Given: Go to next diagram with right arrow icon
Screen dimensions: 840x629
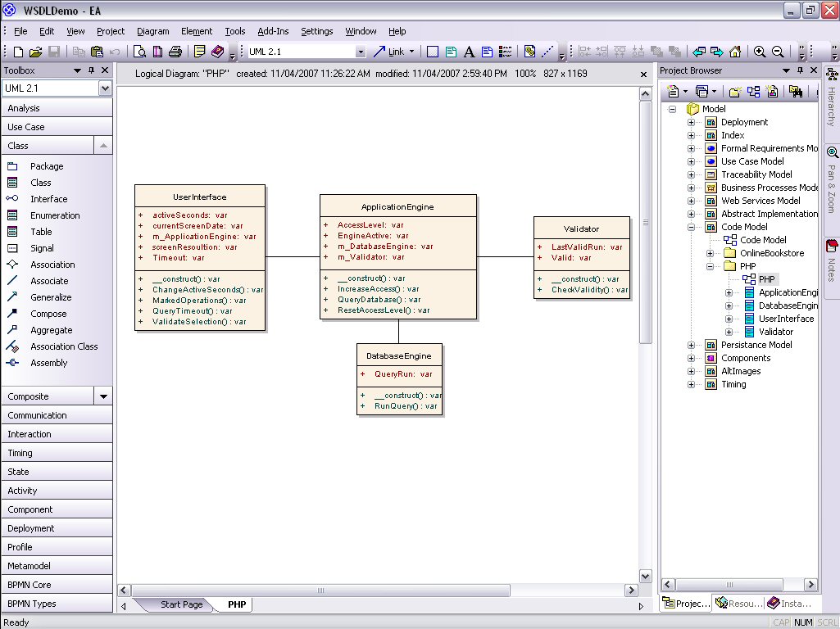Looking at the screenshot, I should [717, 52].
